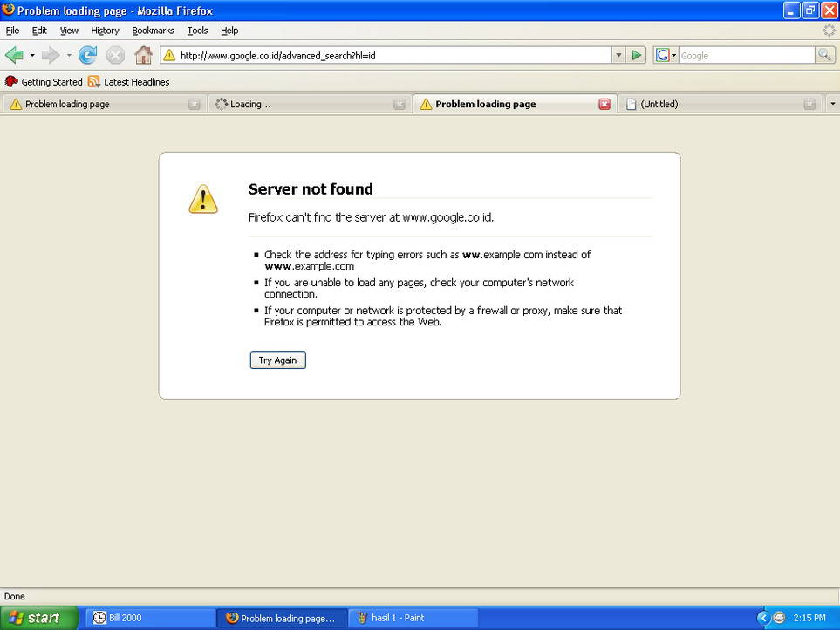Click the green Go arrow button
This screenshot has width=840, height=630.
click(x=637, y=55)
